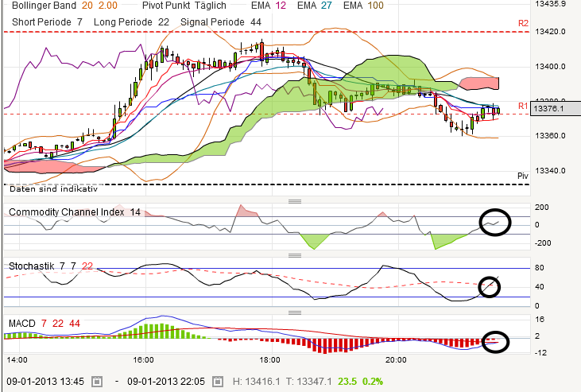Viewport: 581px width, 392px height.
Task: Click the 14:00 time axis label
Action: 17,359
